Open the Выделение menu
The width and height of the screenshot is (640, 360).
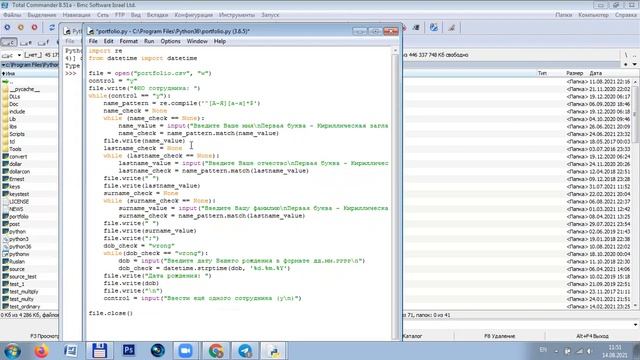[x=42, y=15]
